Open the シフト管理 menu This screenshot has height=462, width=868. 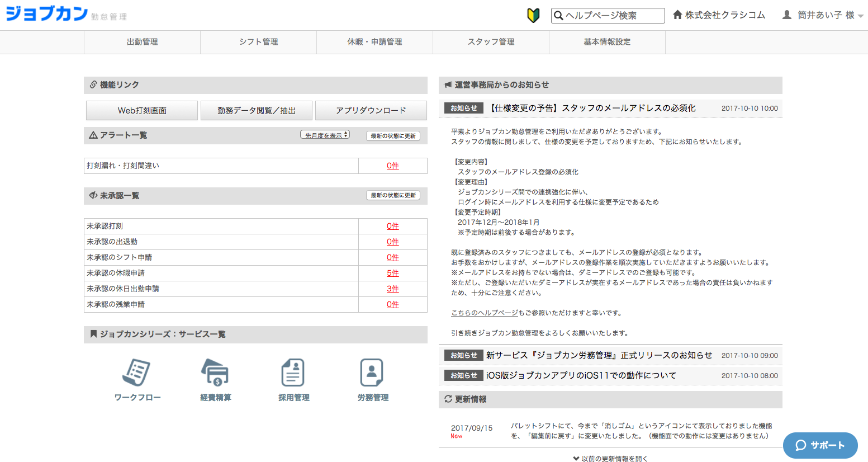pyautogui.click(x=258, y=42)
